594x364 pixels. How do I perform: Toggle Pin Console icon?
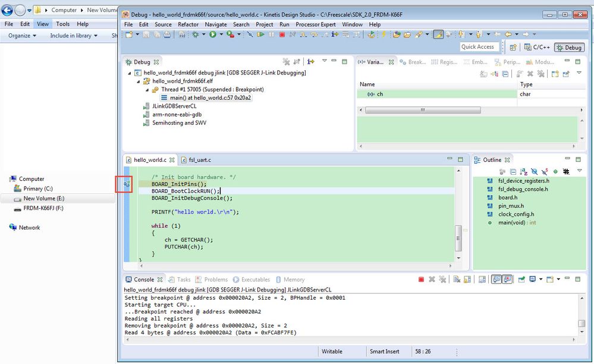[x=521, y=280]
